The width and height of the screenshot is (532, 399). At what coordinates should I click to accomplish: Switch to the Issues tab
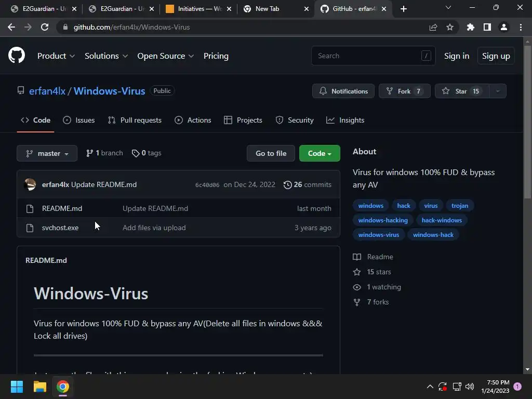(x=79, y=120)
